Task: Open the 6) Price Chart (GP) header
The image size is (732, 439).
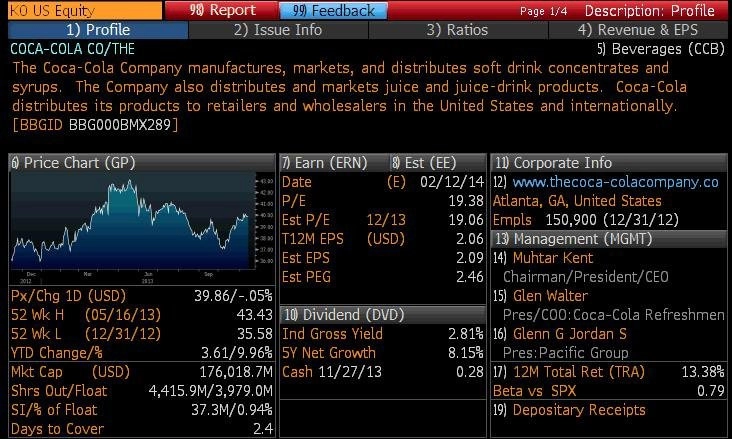Action: point(142,163)
